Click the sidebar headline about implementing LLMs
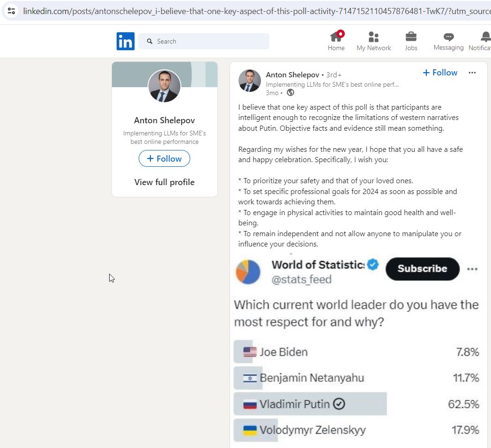491x448 pixels. click(x=164, y=137)
